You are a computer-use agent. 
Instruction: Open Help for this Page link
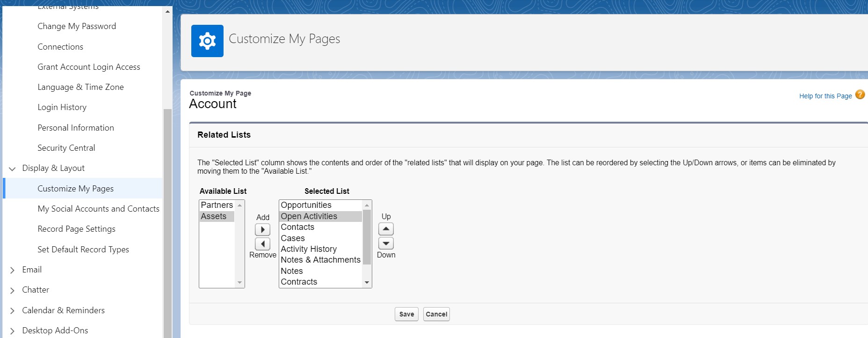click(x=825, y=96)
